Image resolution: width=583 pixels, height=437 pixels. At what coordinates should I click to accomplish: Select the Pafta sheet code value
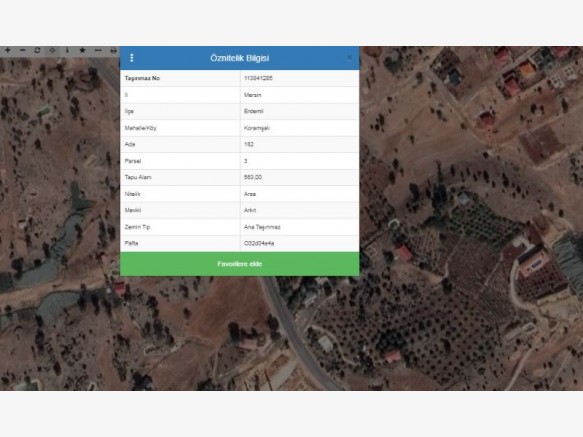point(259,243)
